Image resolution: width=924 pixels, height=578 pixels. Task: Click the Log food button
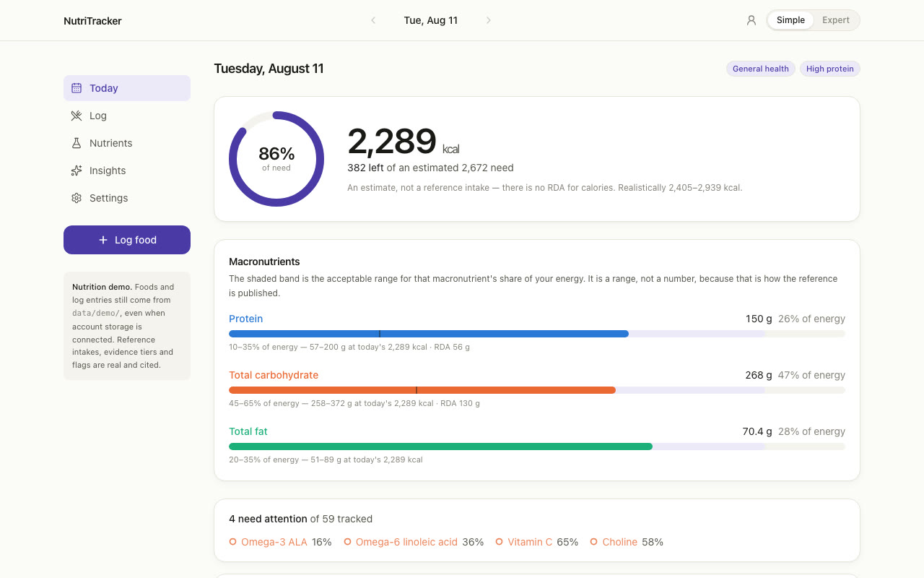tap(127, 240)
